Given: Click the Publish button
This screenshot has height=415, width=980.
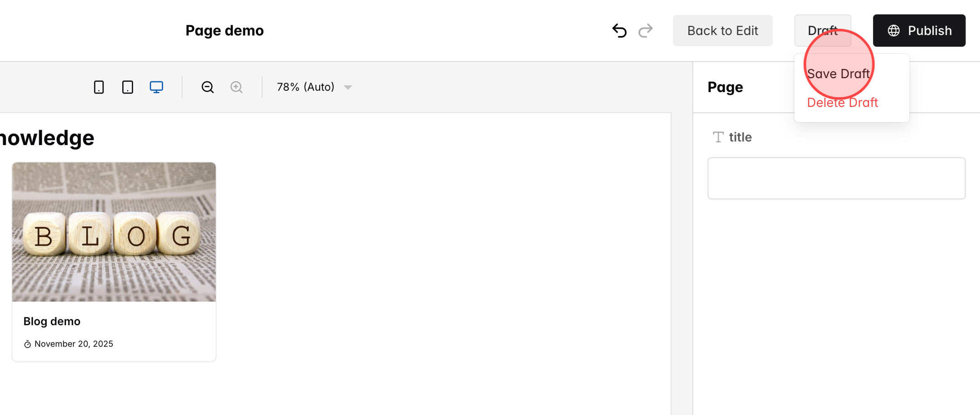Looking at the screenshot, I should click(x=919, y=30).
